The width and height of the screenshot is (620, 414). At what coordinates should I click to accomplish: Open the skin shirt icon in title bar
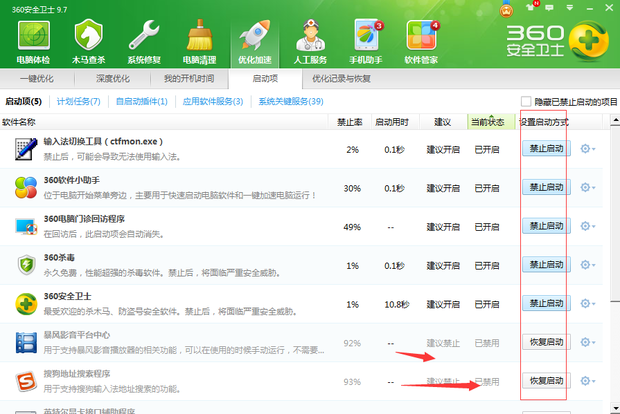pyautogui.click(x=530, y=8)
